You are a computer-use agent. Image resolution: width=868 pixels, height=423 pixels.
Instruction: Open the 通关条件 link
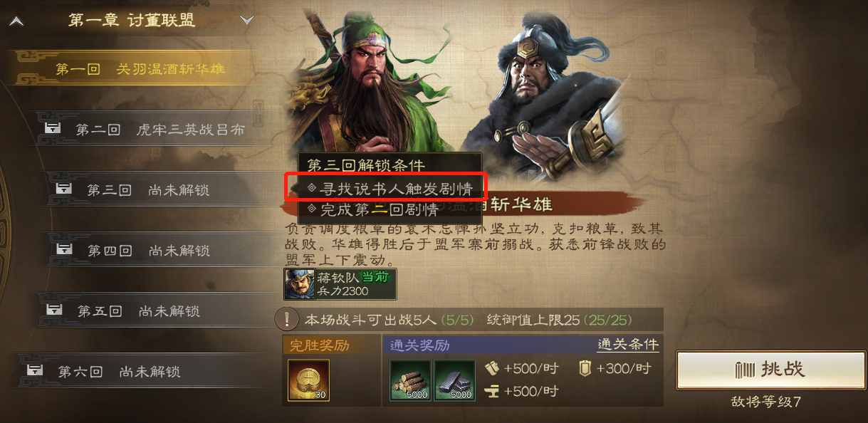tap(627, 345)
